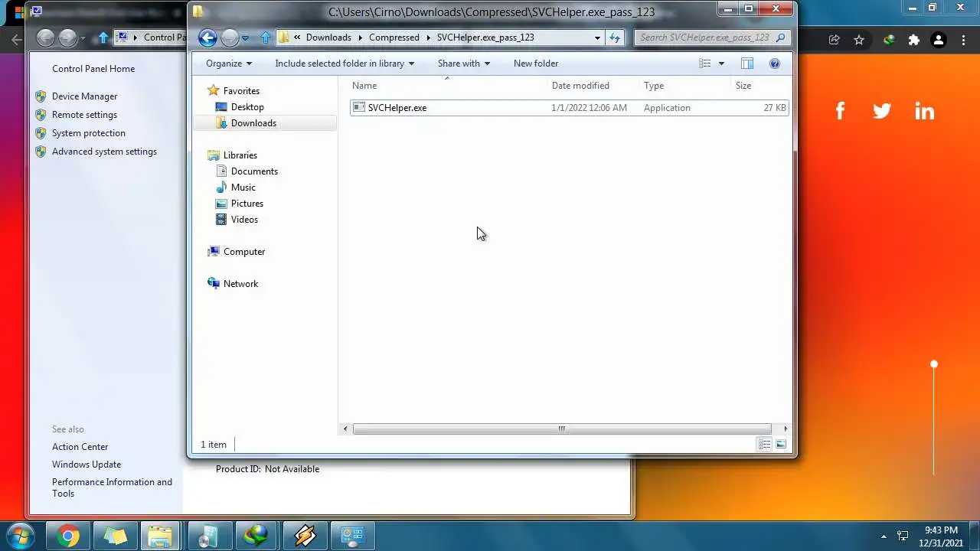The width and height of the screenshot is (980, 551).
Task: Click the Compressed breadcrumb in the address bar
Action: (x=394, y=37)
